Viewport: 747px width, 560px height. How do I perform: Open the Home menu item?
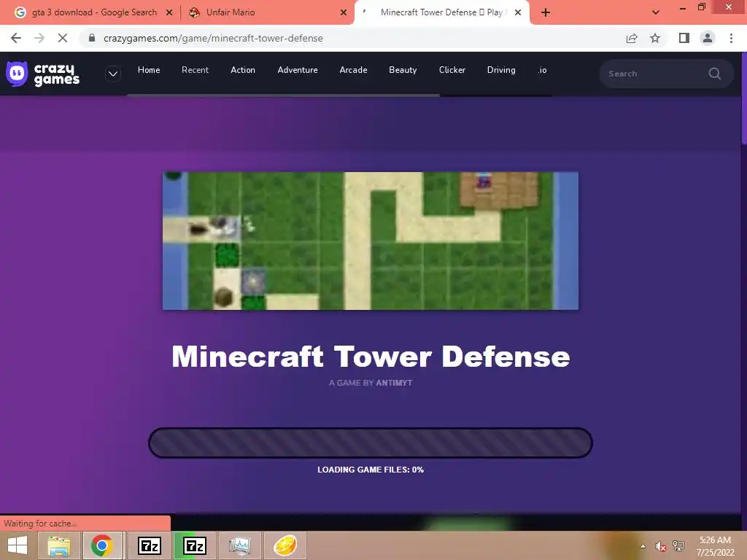[x=149, y=70]
